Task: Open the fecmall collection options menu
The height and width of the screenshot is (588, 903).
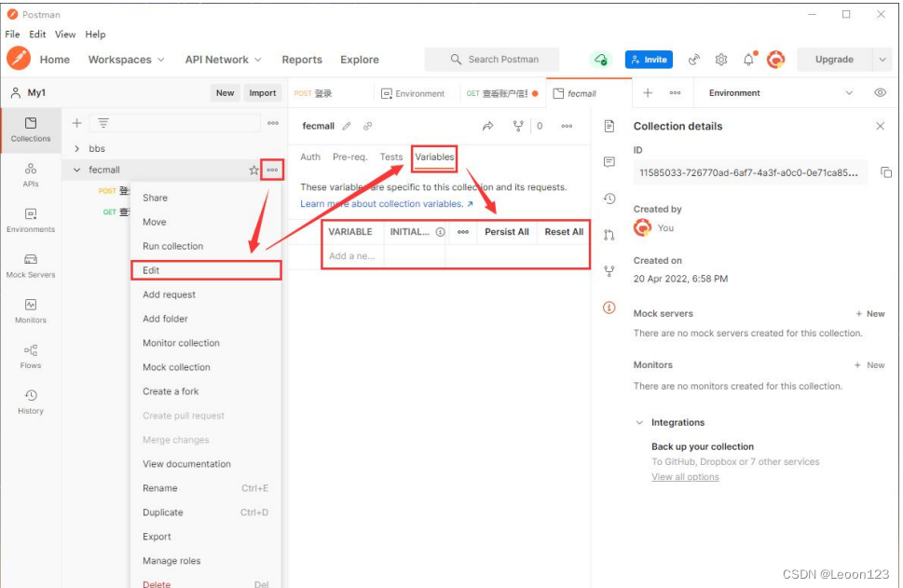Action: 272,170
